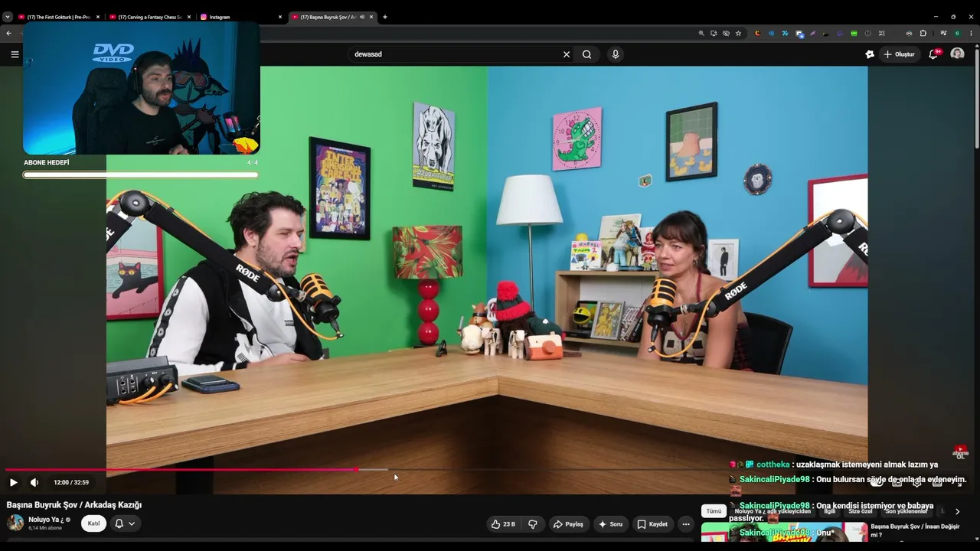Expand the notification bell dropdown for channel
This screenshot has height=551, width=980.
125,523
